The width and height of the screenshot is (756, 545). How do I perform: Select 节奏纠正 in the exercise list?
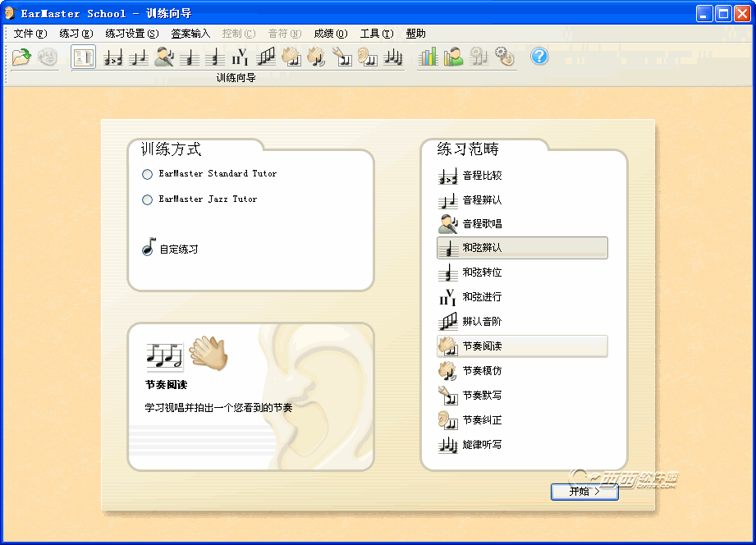pos(522,420)
